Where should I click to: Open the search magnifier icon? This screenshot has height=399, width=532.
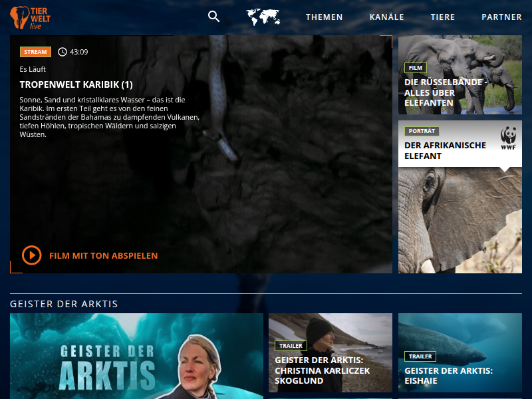click(213, 17)
